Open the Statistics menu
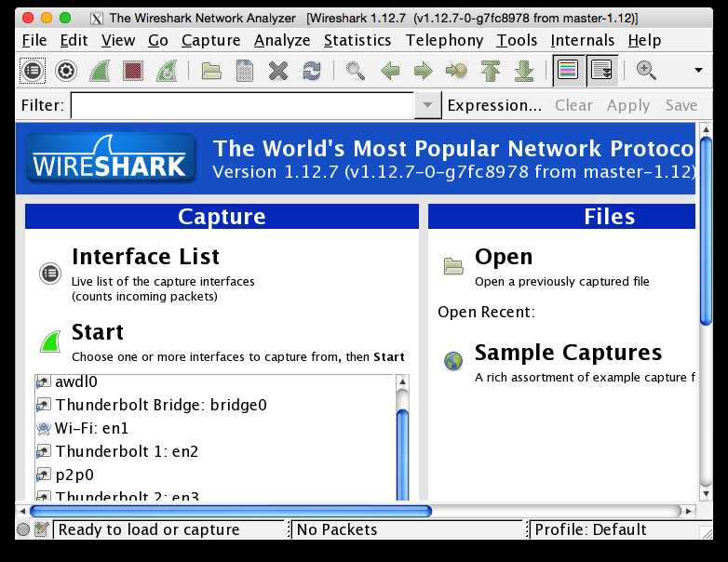Image resolution: width=728 pixels, height=562 pixels. click(x=357, y=40)
